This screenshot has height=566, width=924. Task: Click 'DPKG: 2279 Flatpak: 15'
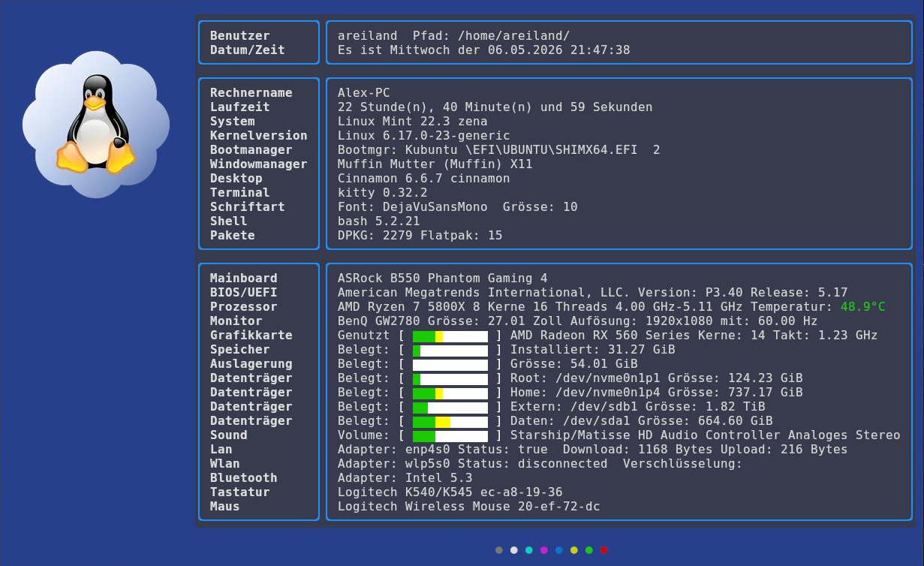pos(420,235)
